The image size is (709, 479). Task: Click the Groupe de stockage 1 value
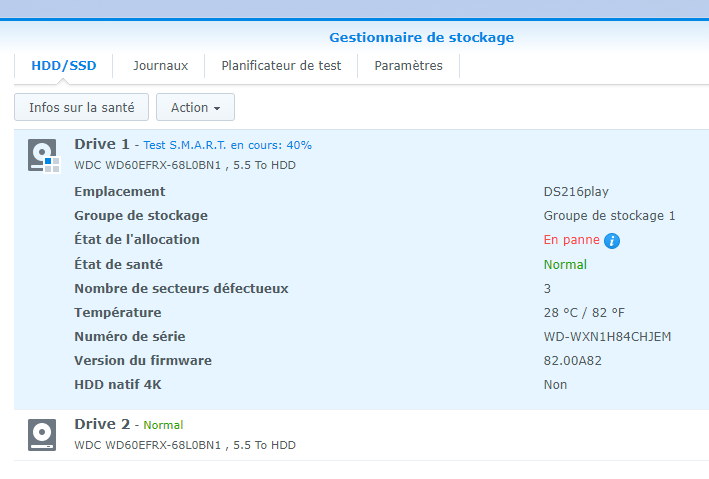click(609, 216)
